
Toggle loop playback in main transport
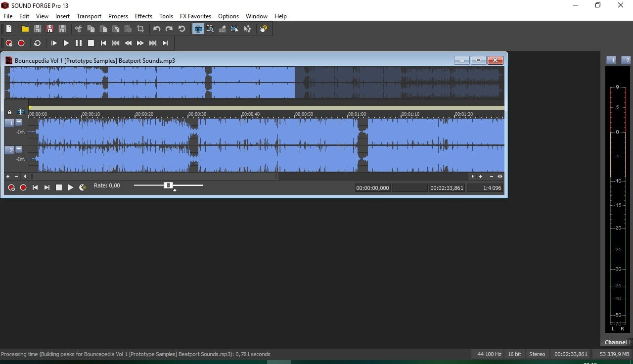pos(37,43)
